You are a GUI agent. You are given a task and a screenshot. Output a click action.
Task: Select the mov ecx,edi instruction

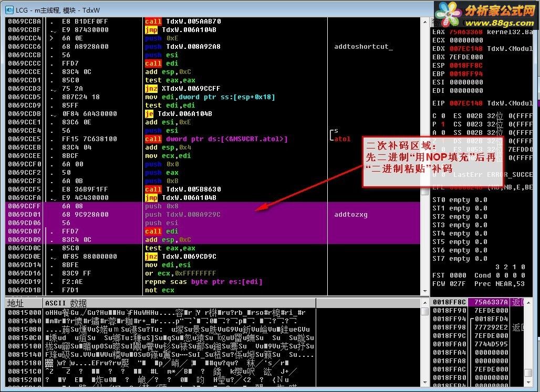(168, 155)
